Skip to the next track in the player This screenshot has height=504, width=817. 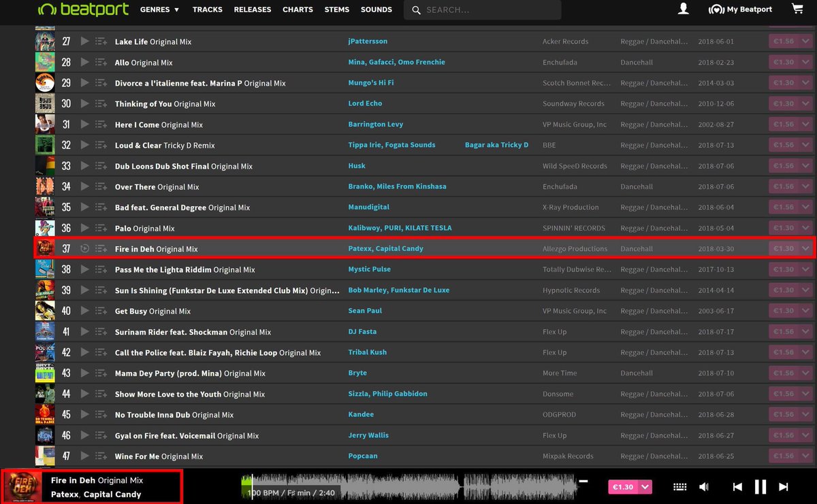784,486
